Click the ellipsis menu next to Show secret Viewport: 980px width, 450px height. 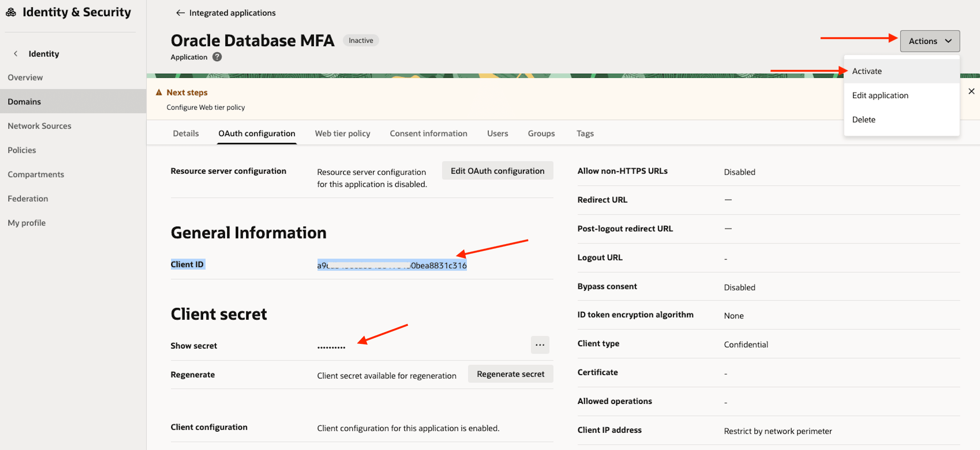click(x=540, y=345)
